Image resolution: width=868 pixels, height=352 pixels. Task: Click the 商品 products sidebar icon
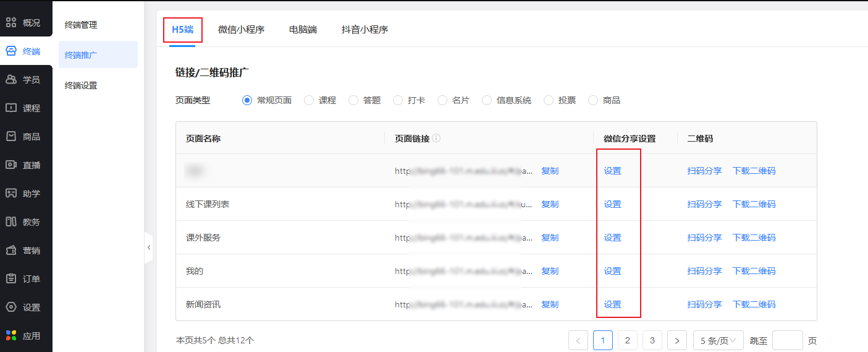[11, 137]
